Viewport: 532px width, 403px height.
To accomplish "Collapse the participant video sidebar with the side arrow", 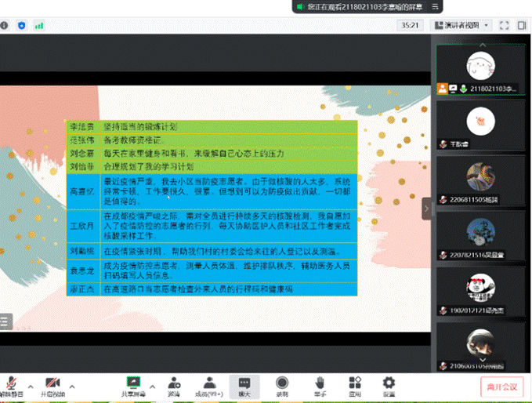I will (427, 209).
